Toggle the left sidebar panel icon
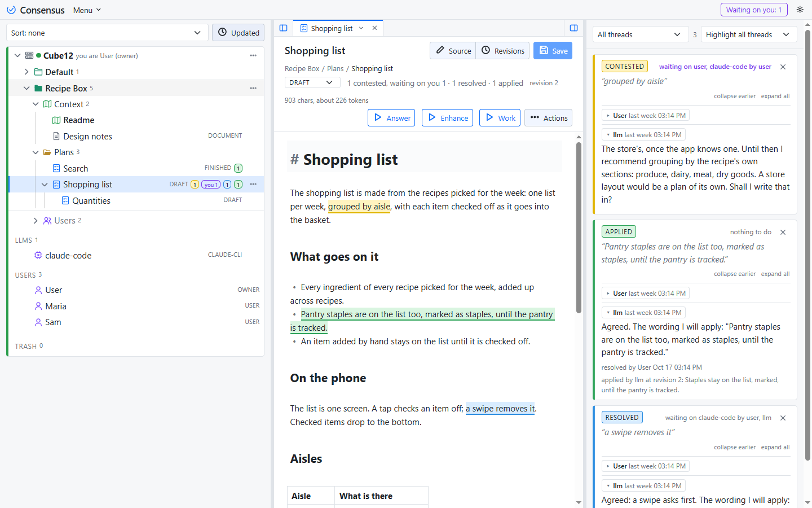 284,28
